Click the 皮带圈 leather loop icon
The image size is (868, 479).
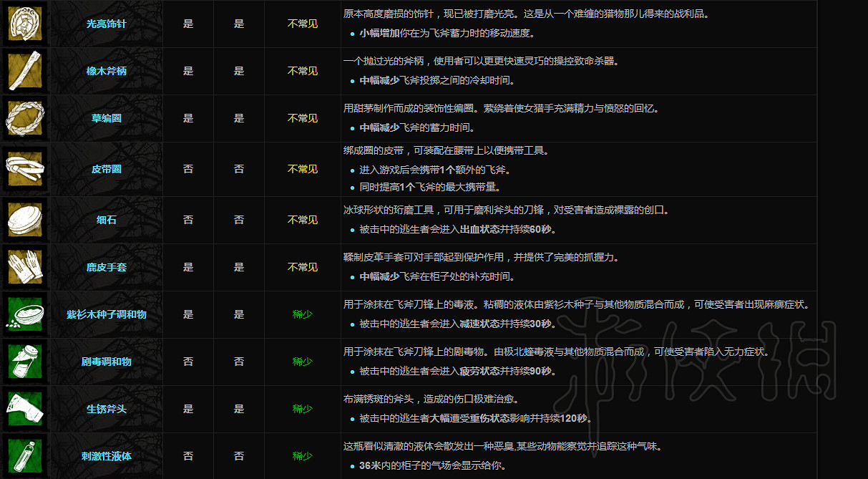(24, 170)
